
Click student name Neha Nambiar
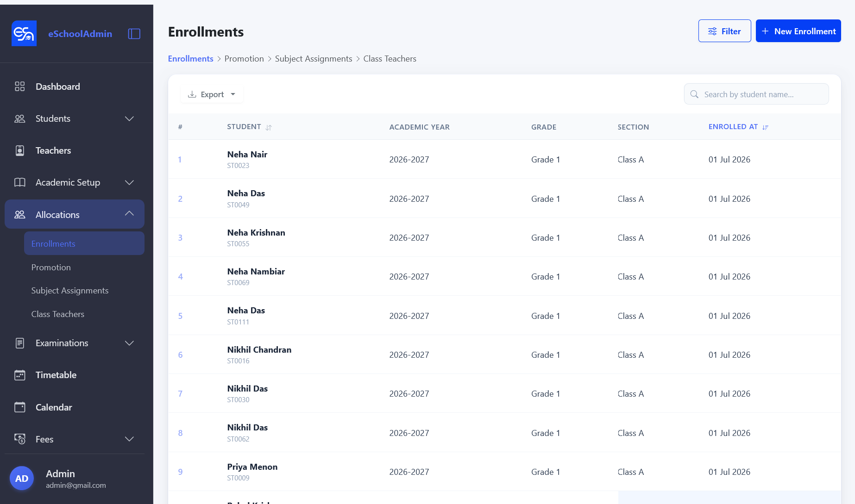click(256, 272)
